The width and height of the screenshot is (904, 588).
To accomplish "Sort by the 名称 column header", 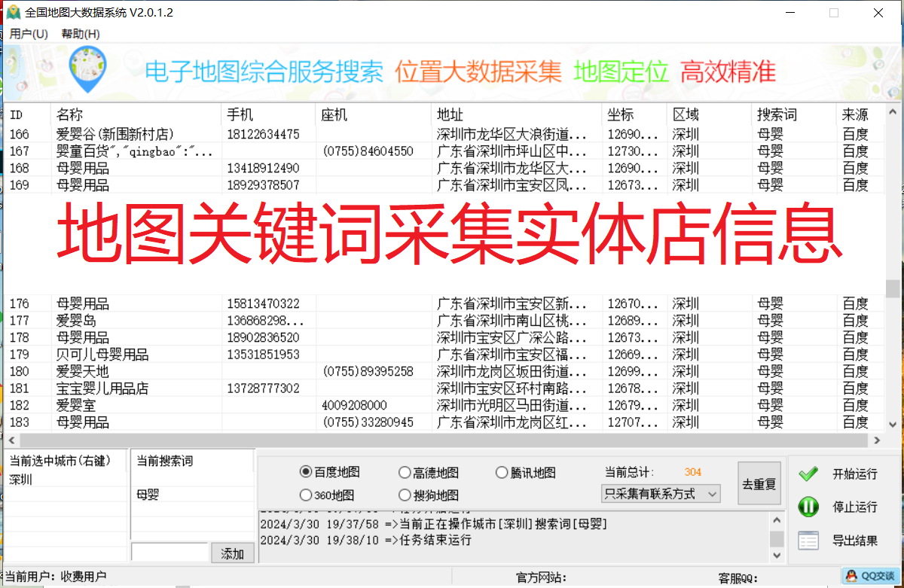I will coord(136,114).
